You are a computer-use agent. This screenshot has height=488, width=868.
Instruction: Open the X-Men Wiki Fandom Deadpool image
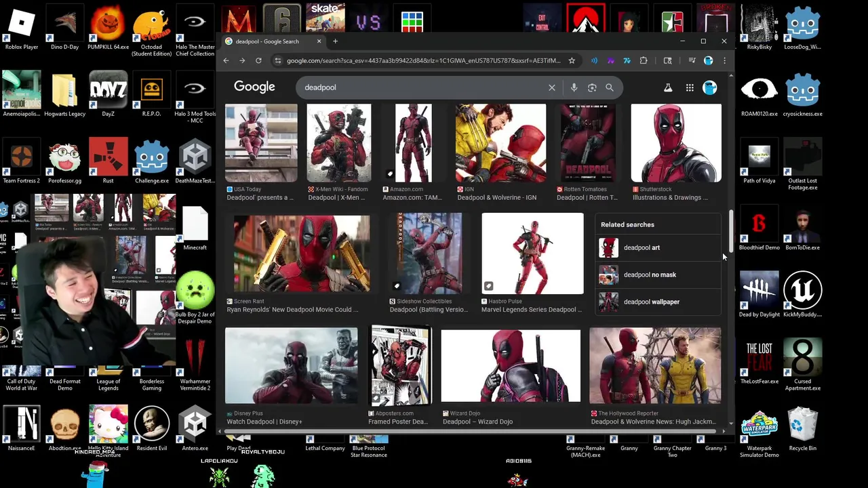(x=339, y=143)
